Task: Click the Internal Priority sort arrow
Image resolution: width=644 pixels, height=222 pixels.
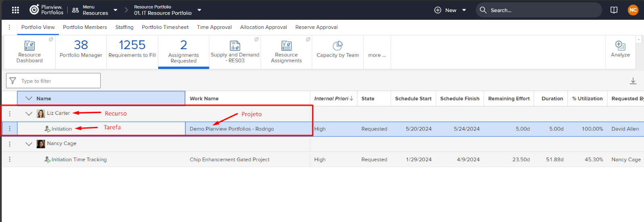Action: [351, 98]
